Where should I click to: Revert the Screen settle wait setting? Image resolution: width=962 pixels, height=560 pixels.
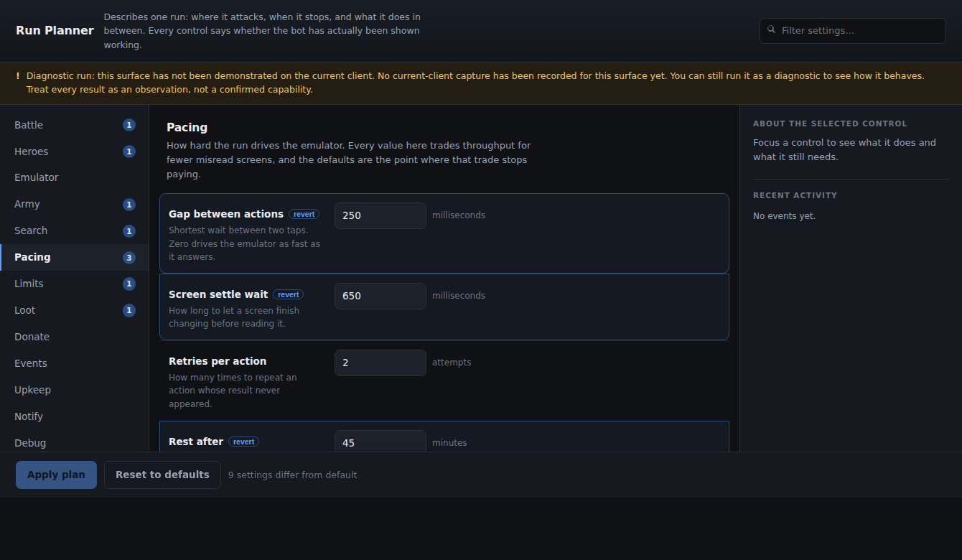tap(289, 294)
